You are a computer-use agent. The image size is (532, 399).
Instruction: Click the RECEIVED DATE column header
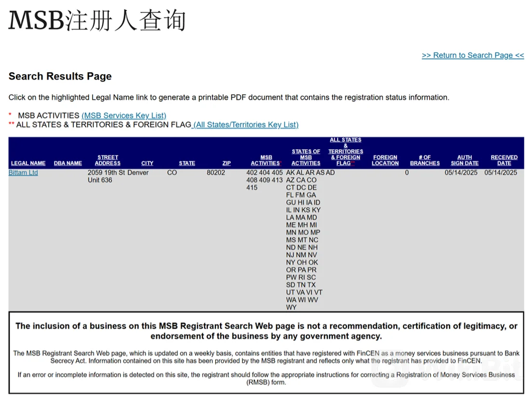[x=504, y=160]
